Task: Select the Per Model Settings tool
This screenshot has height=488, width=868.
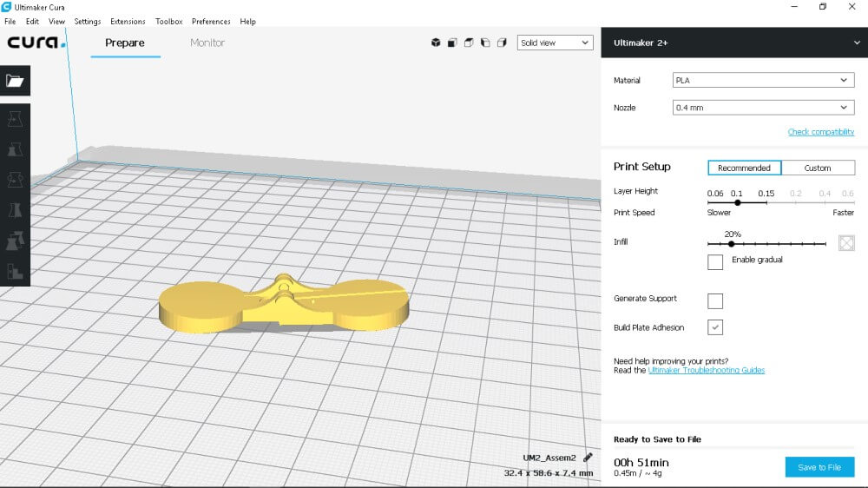Action: 15,241
